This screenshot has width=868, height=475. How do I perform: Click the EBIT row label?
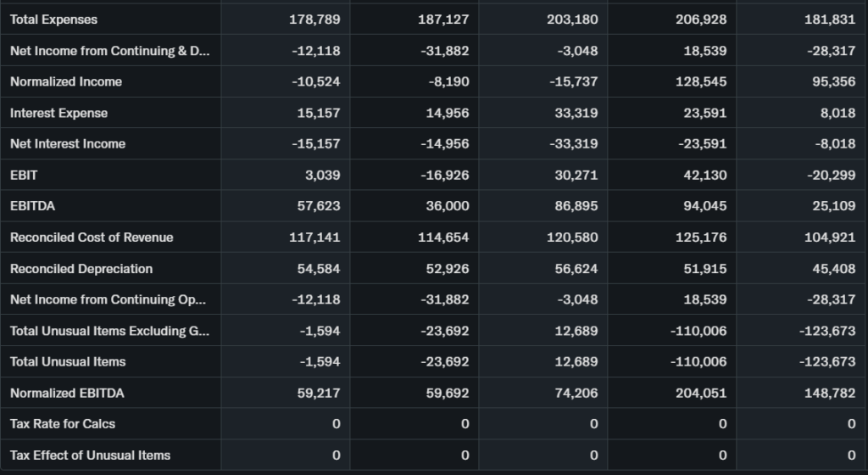(24, 175)
